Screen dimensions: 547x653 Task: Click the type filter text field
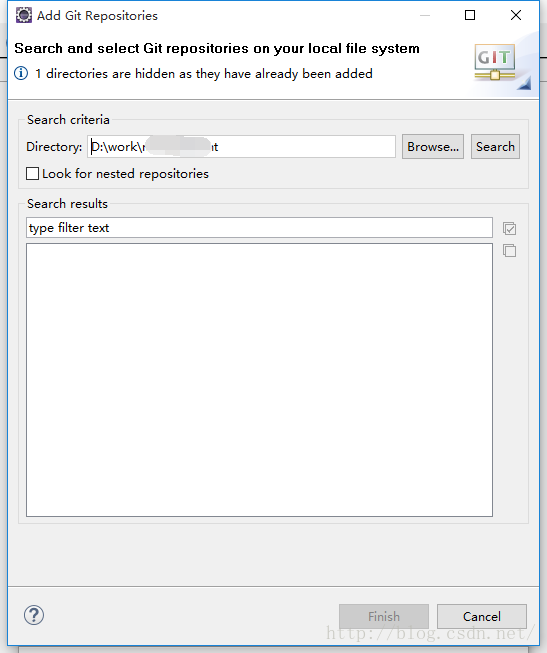259,228
